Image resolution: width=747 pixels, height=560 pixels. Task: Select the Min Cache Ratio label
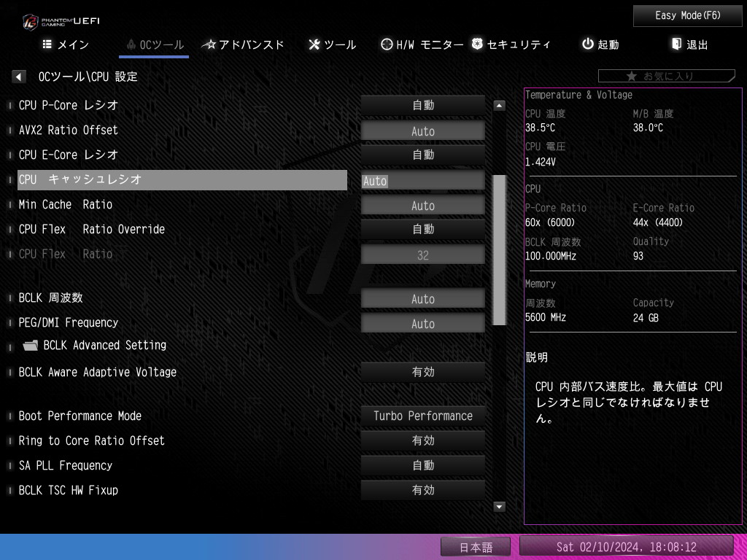pos(66,204)
